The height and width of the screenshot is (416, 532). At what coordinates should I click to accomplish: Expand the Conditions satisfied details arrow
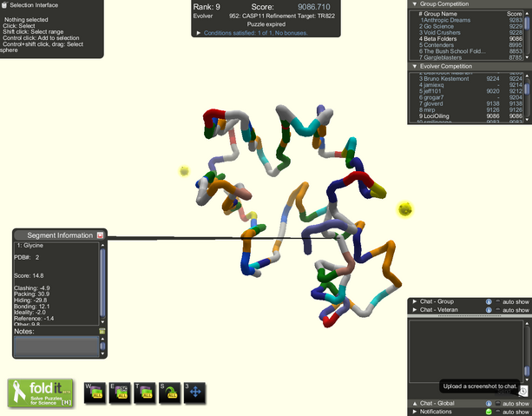(x=199, y=33)
